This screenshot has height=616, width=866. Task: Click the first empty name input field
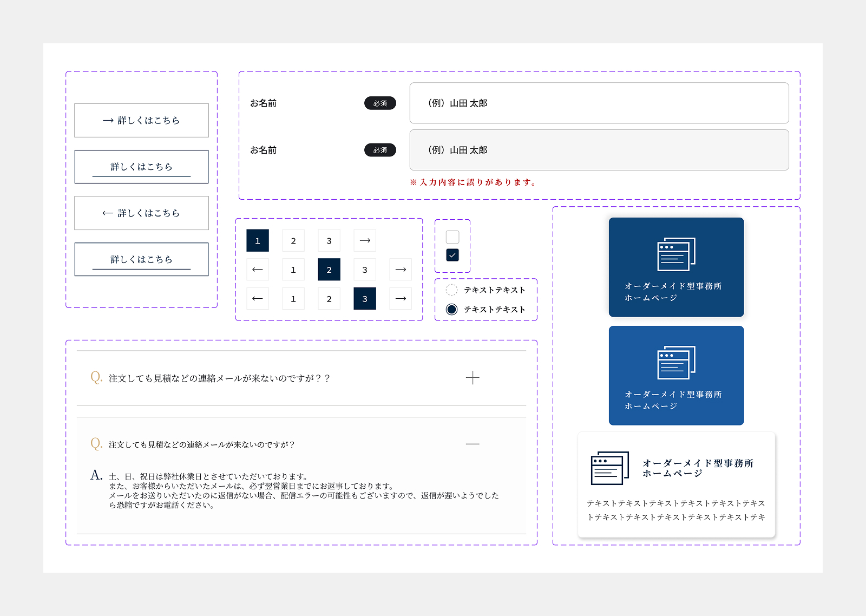pyautogui.click(x=599, y=103)
